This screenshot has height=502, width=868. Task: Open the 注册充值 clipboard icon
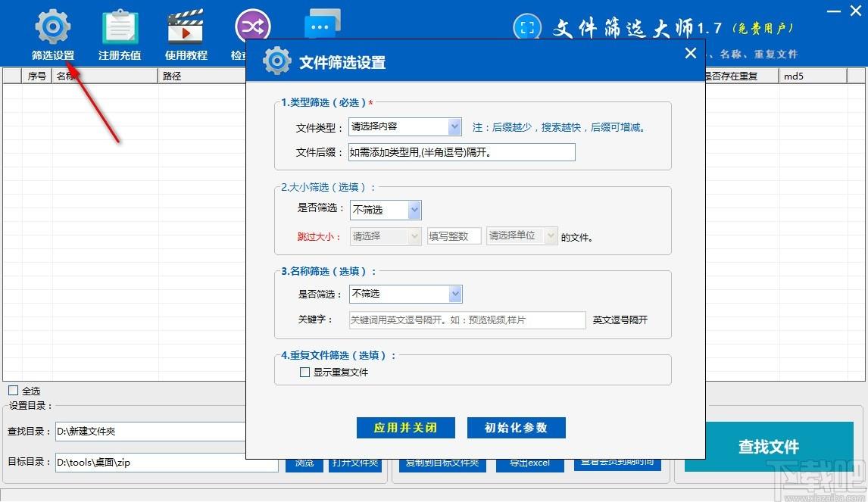120,27
